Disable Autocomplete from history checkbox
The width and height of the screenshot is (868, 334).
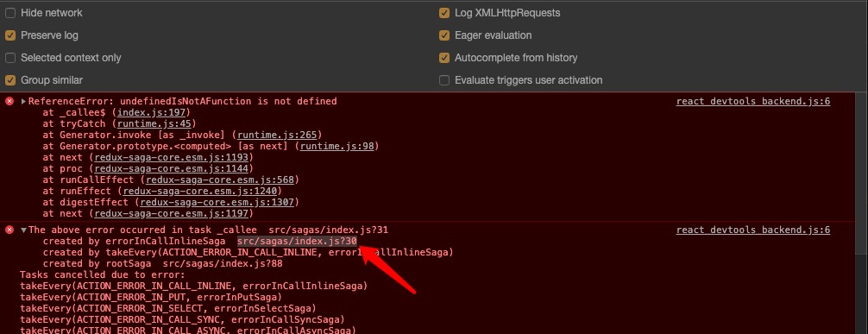click(x=444, y=58)
